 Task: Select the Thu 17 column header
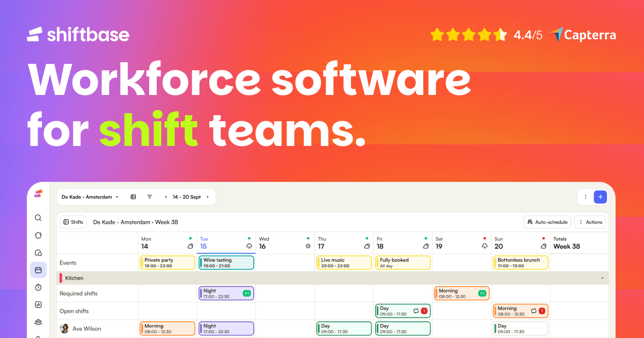[x=345, y=243]
